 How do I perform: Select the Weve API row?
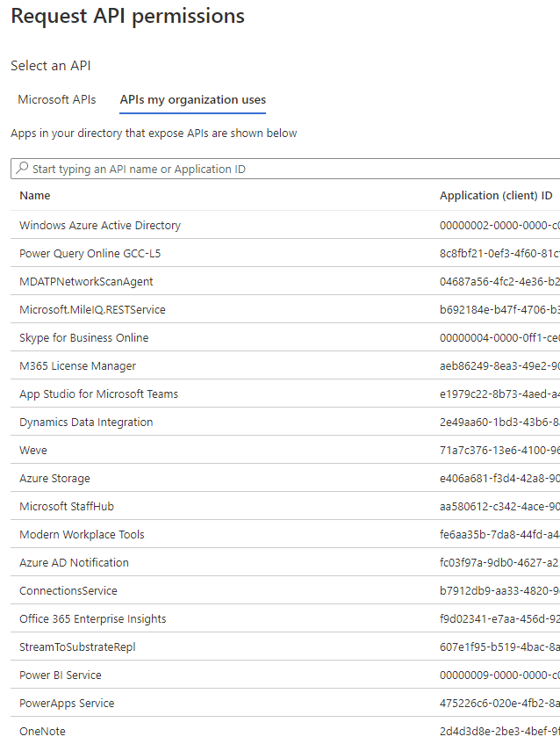(285, 450)
